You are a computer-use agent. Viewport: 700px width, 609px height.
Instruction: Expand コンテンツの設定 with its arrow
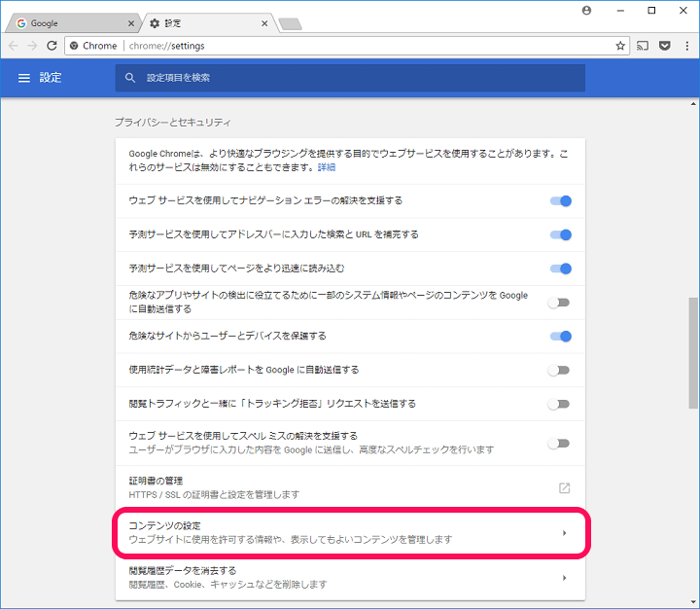[564, 532]
